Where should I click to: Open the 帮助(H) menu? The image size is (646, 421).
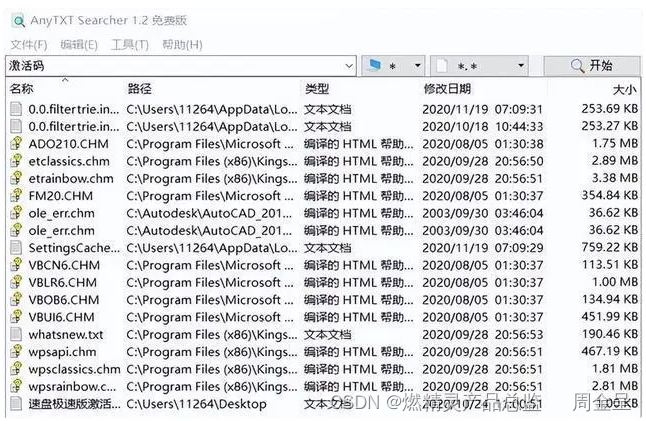(182, 44)
